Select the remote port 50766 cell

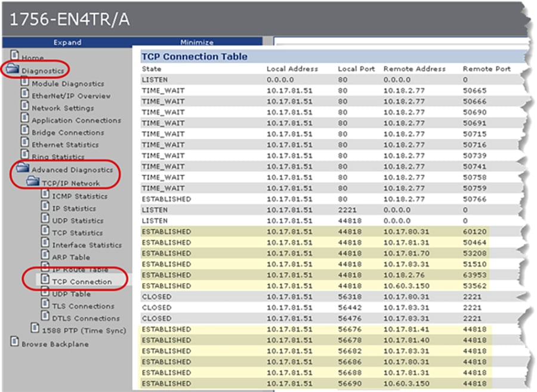tap(475, 199)
